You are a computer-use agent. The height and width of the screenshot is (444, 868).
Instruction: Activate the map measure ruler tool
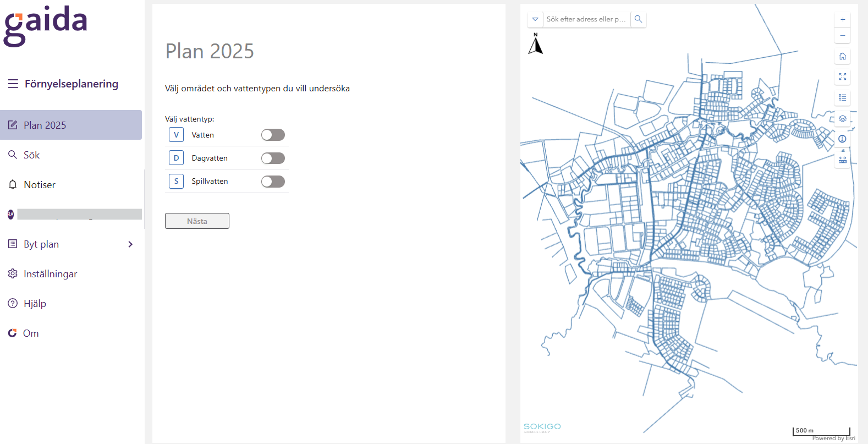[x=842, y=160]
